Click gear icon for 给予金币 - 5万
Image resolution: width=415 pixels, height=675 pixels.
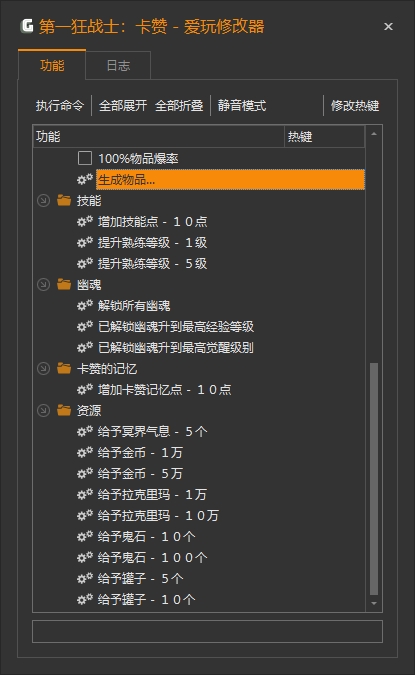click(x=85, y=474)
